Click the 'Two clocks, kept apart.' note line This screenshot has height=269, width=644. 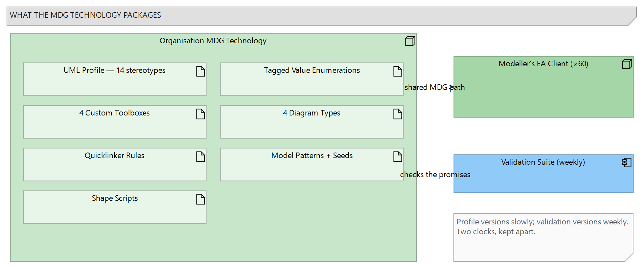(496, 232)
